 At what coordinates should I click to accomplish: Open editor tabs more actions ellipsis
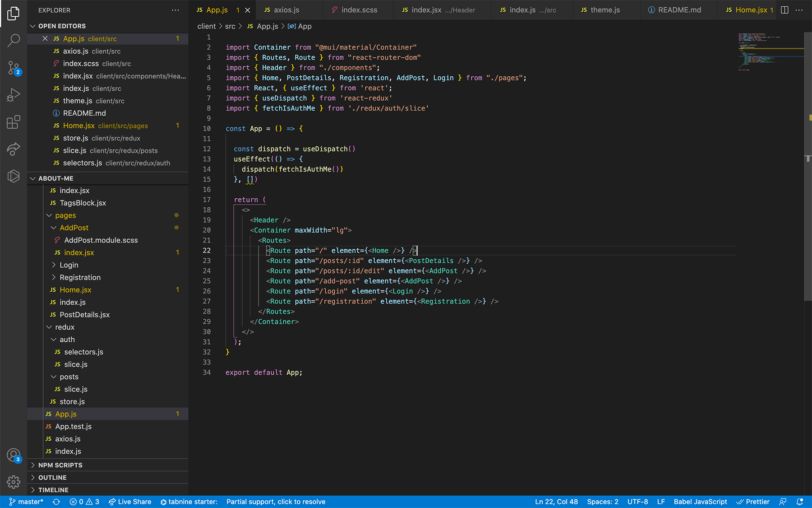tap(799, 10)
